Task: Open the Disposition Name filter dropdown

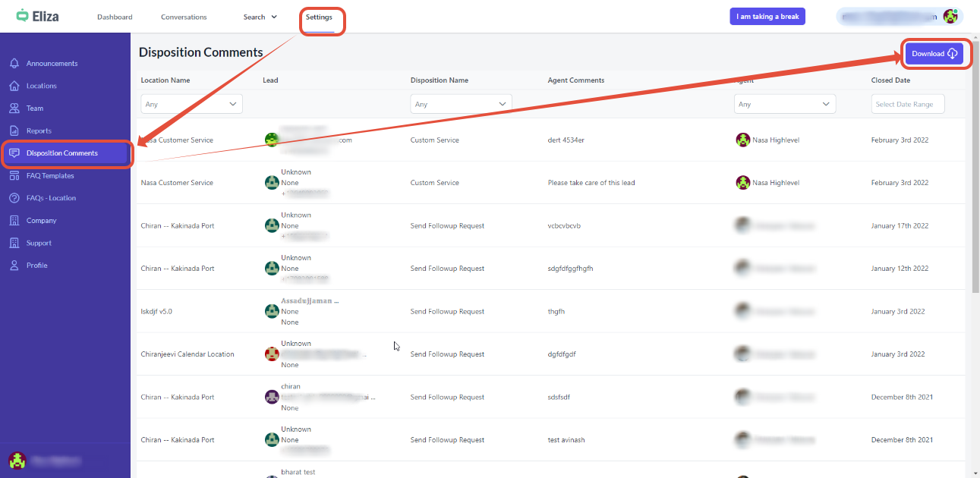Action: (461, 104)
